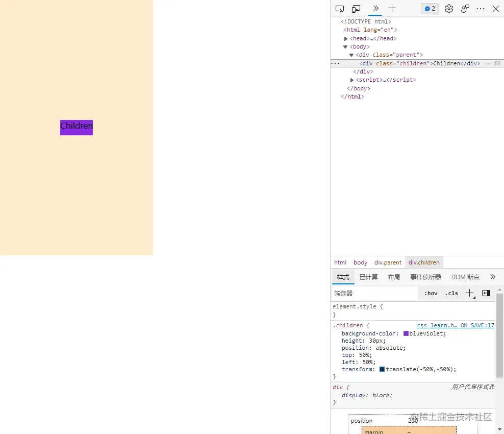The image size is (504, 434).
Task: Click div.parent in the breadcrumb trail
Action: [x=388, y=262]
